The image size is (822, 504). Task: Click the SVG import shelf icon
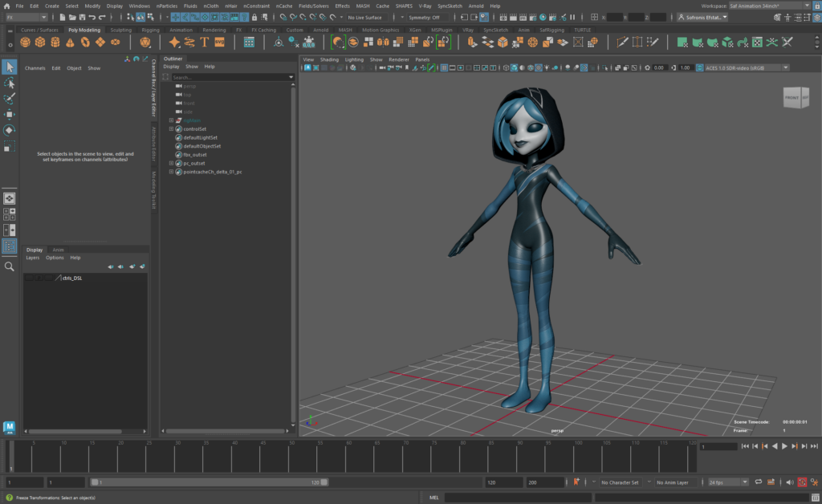tap(220, 42)
